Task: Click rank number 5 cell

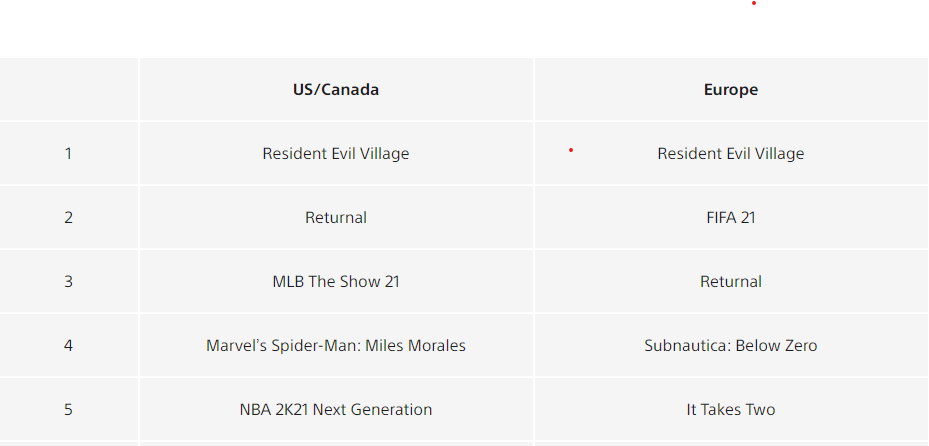Action: coord(68,409)
